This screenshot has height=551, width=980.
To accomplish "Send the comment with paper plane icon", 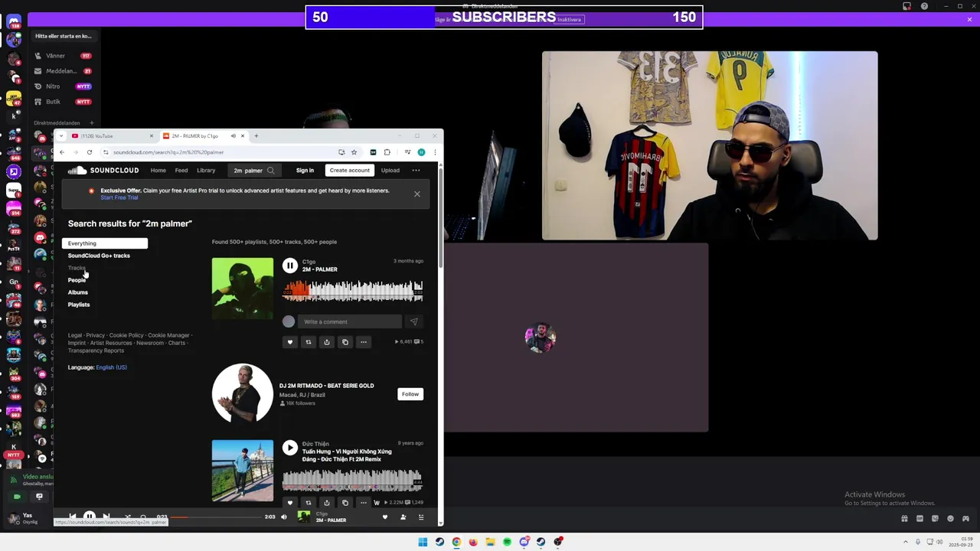I will pyautogui.click(x=413, y=321).
